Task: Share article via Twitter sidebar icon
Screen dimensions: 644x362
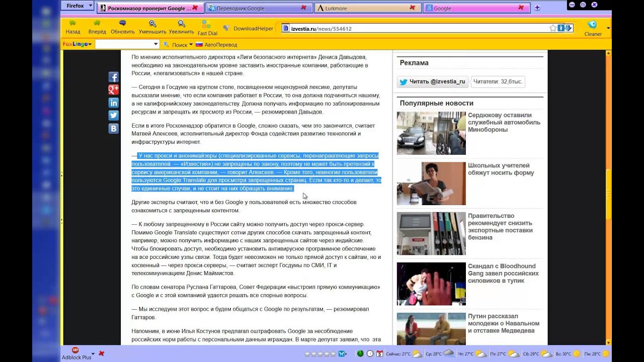Action: pos(114,116)
